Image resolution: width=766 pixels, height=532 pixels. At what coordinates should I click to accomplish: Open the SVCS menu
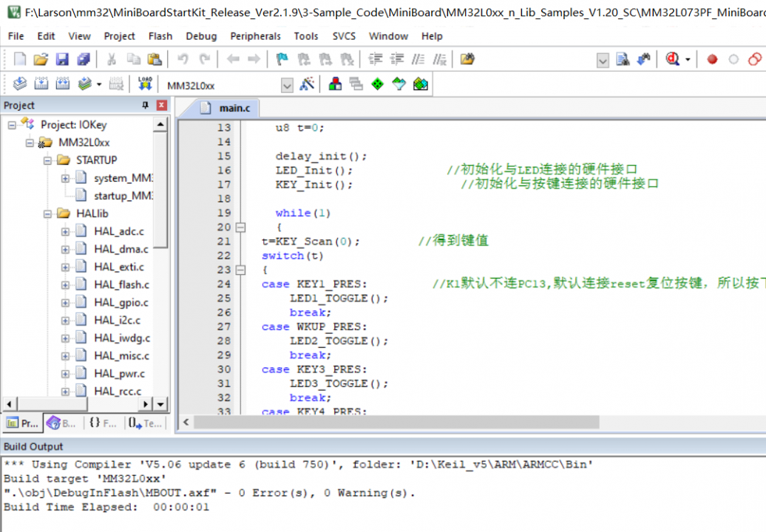(x=344, y=36)
